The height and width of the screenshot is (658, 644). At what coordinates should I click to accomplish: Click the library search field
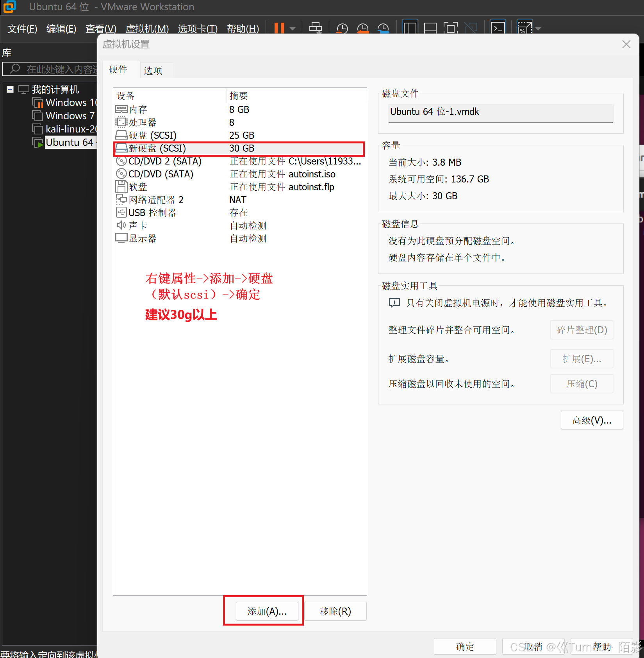(50, 69)
